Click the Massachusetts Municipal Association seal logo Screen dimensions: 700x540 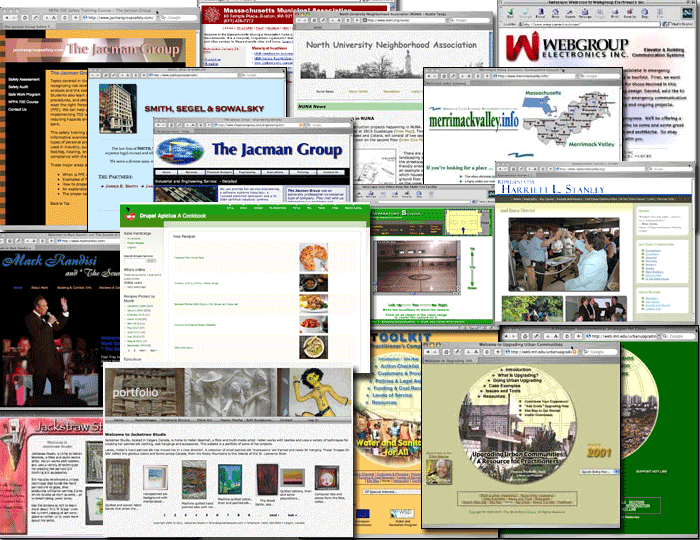point(211,15)
